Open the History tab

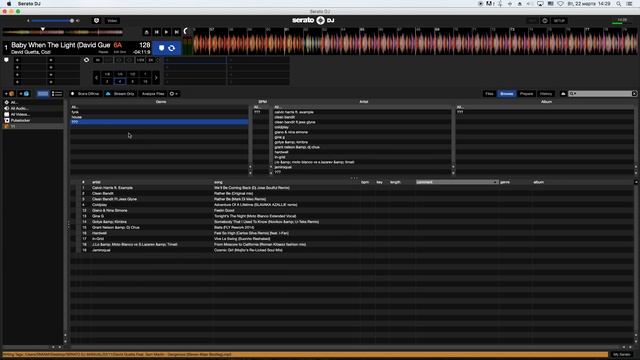pos(546,94)
